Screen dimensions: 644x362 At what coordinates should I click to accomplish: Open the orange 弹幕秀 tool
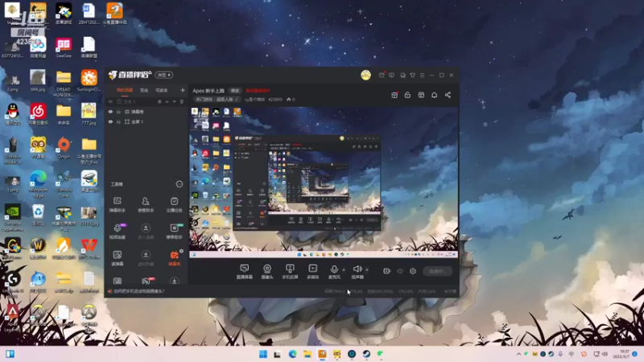click(174, 258)
